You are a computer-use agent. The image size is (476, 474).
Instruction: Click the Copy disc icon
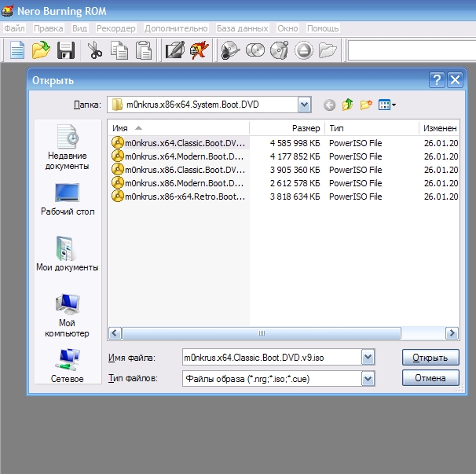tap(255, 50)
